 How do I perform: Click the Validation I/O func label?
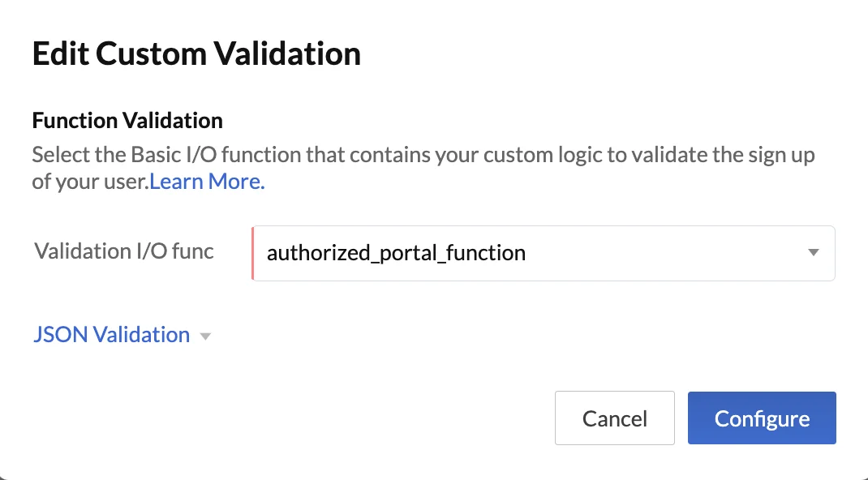pos(124,251)
